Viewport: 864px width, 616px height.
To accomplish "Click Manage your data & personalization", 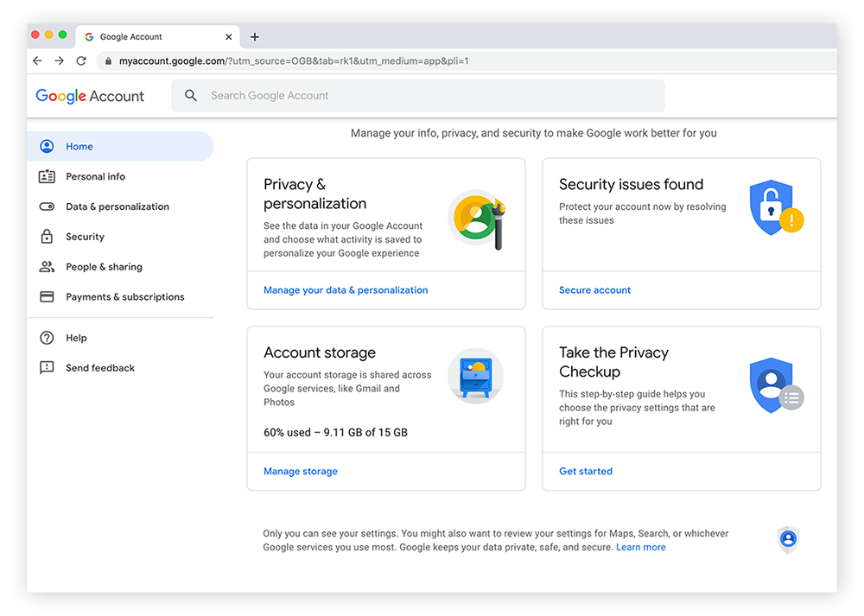I will [x=345, y=289].
